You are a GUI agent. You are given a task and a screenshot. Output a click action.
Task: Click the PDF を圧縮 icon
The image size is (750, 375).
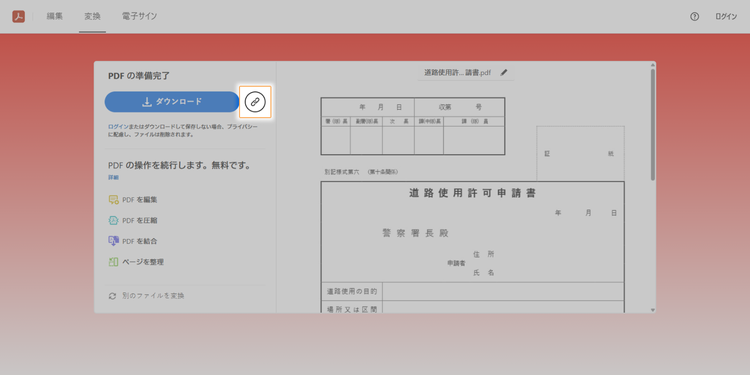(113, 221)
